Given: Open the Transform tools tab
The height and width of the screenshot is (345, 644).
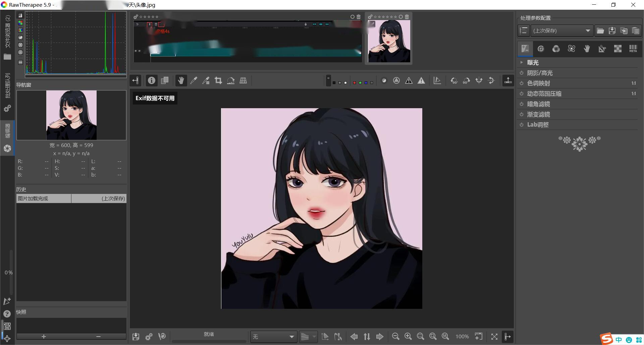Looking at the screenshot, I should (602, 49).
